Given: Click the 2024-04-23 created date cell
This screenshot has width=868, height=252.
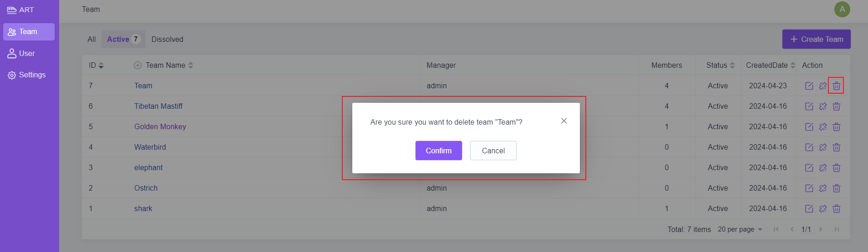Looking at the screenshot, I should [768, 86].
